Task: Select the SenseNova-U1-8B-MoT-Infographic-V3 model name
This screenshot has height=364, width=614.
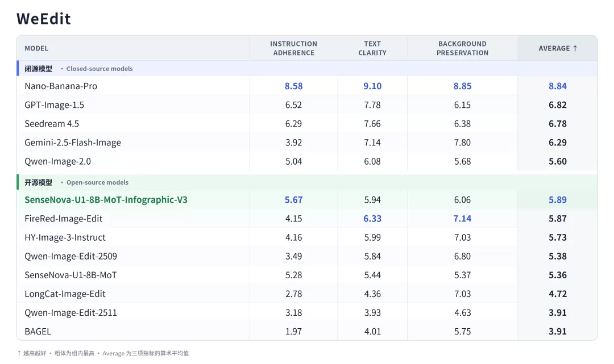Action: (x=106, y=199)
